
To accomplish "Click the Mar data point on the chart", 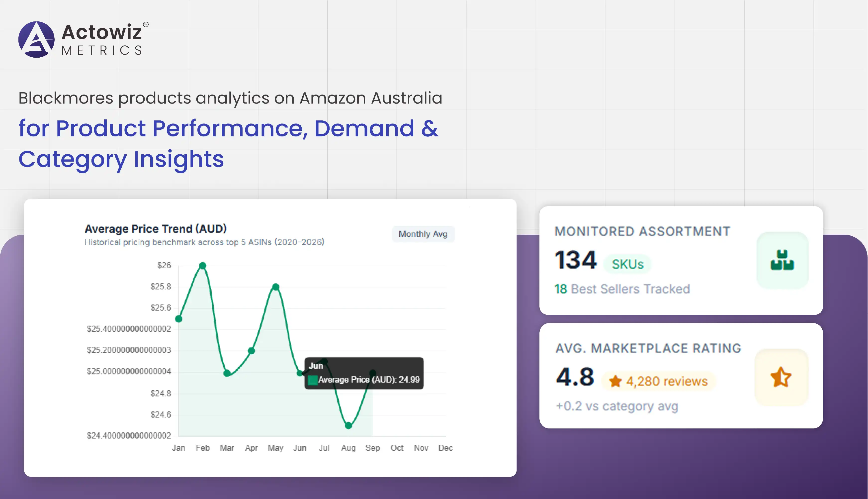I will (x=227, y=373).
